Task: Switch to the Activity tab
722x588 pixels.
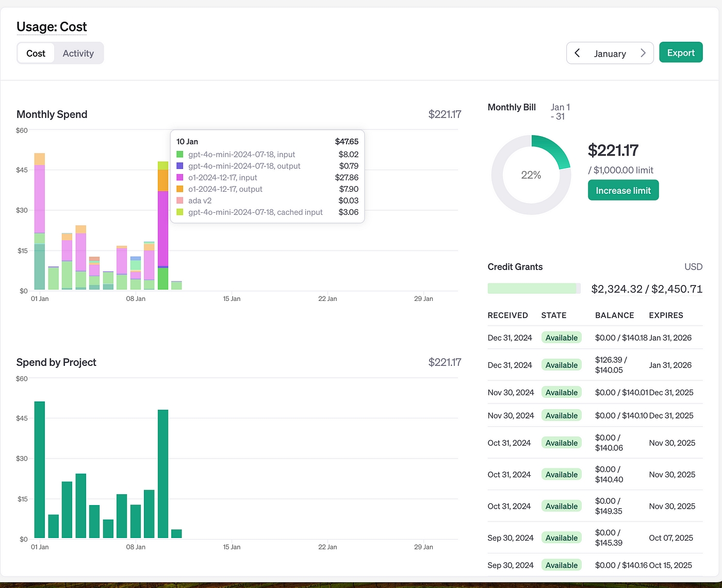Action: [78, 53]
